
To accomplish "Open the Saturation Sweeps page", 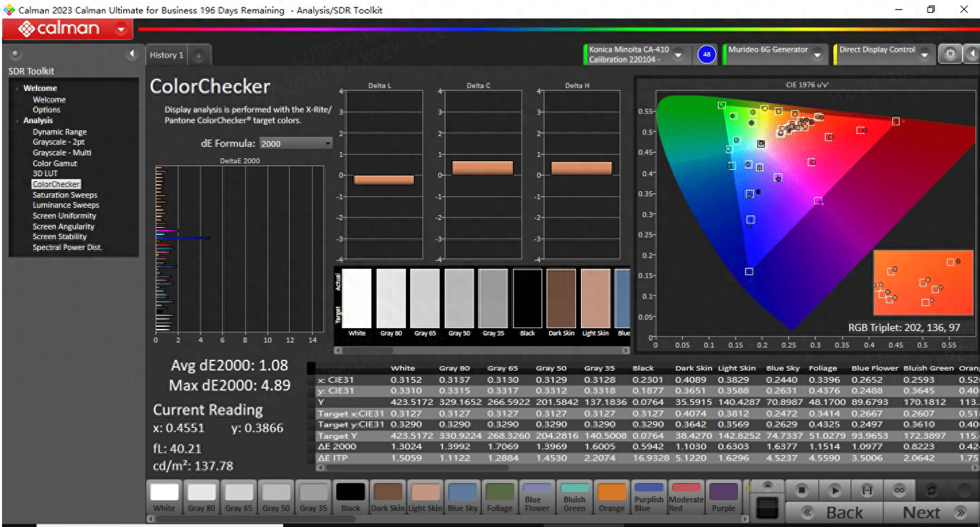I will pos(65,195).
